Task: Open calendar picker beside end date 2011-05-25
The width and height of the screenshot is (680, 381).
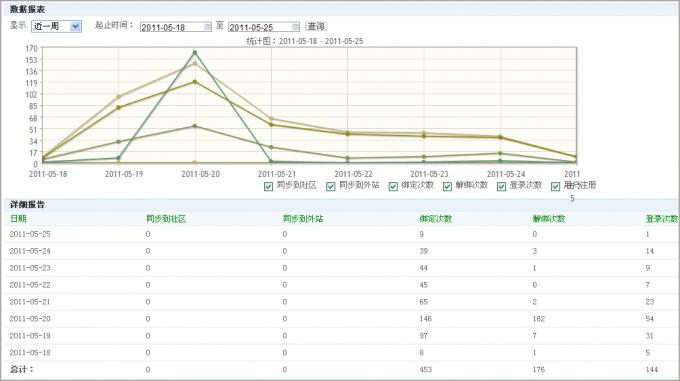Action: (x=295, y=27)
